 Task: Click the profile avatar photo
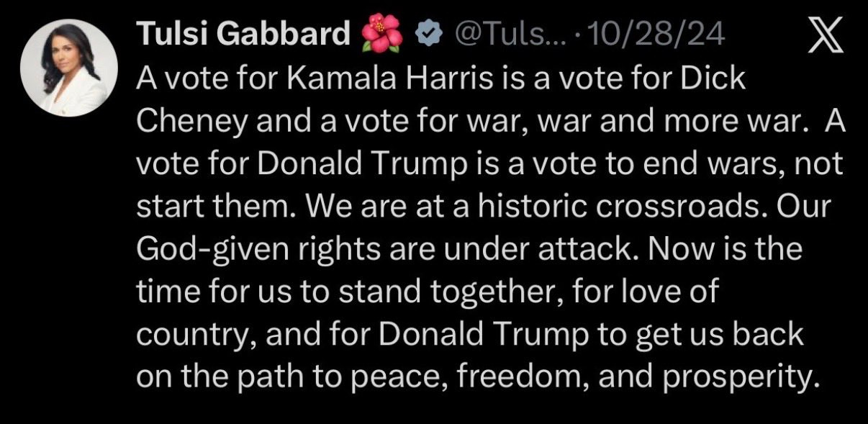(74, 73)
